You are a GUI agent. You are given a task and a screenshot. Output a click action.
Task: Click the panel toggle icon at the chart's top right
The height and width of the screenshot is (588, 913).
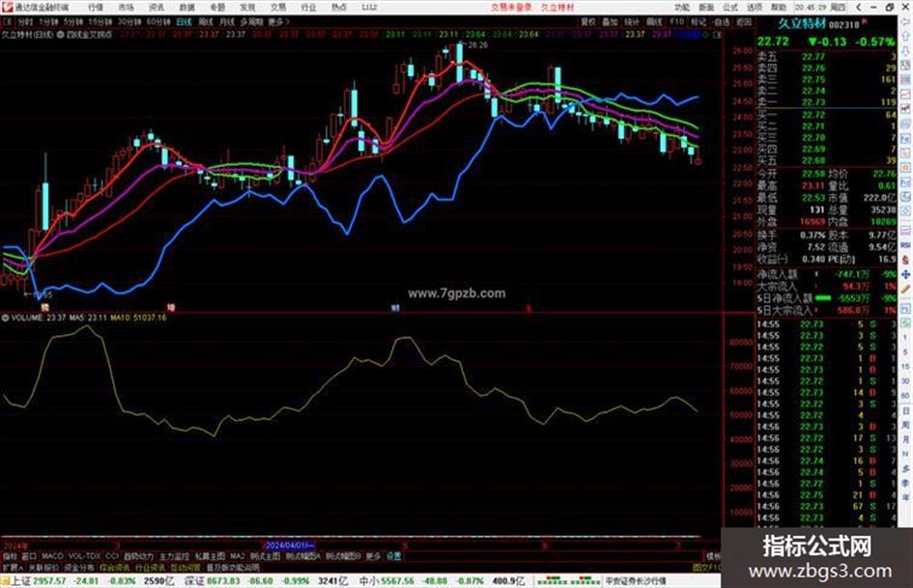point(717,35)
